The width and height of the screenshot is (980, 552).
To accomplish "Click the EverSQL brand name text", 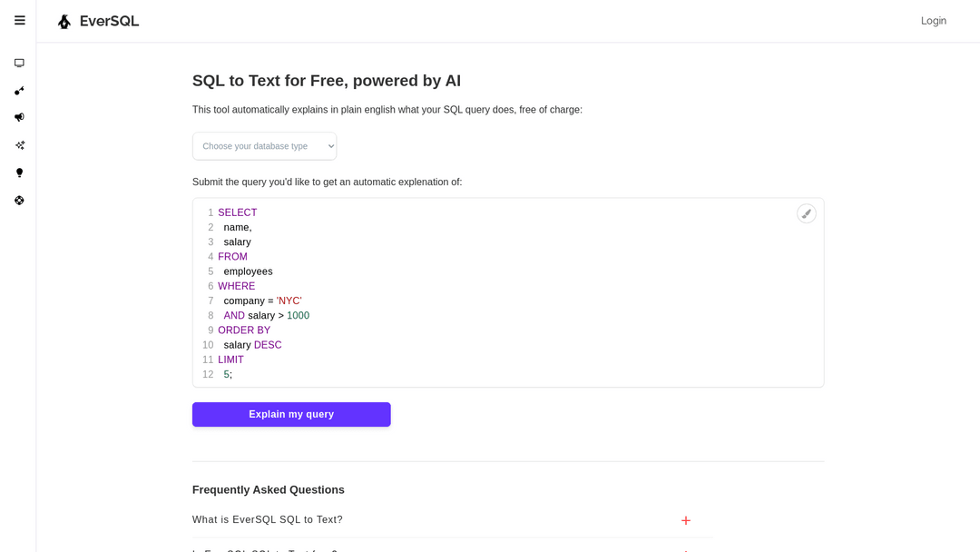I will (x=109, y=21).
